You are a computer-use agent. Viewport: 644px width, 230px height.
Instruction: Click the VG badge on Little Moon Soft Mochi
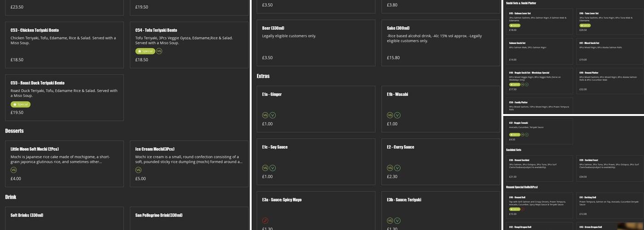tap(13, 170)
